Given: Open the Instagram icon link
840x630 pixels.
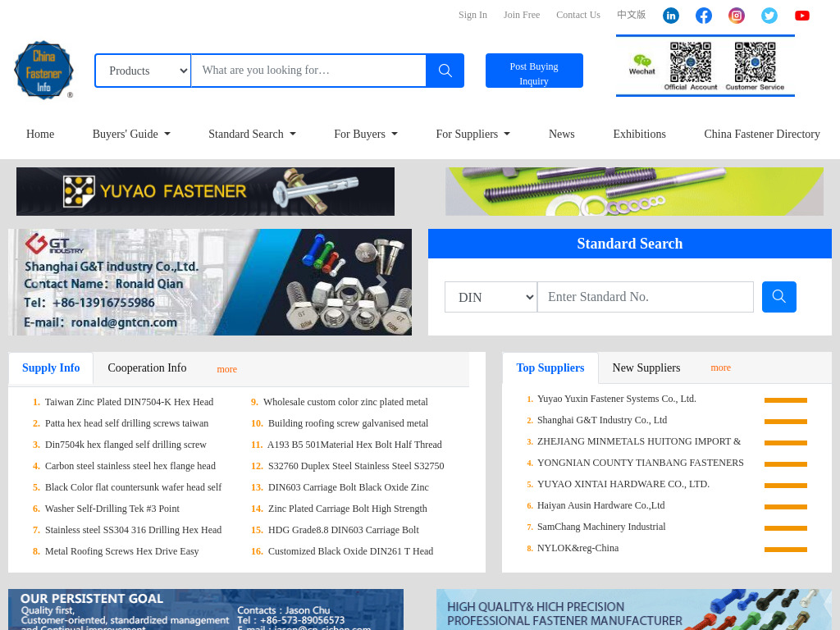Looking at the screenshot, I should [x=737, y=16].
